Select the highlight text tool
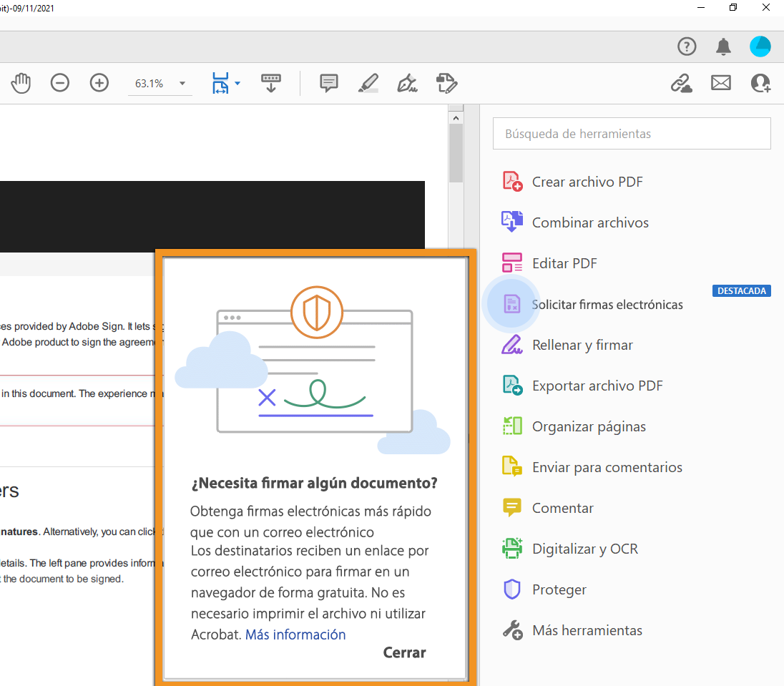 point(368,83)
